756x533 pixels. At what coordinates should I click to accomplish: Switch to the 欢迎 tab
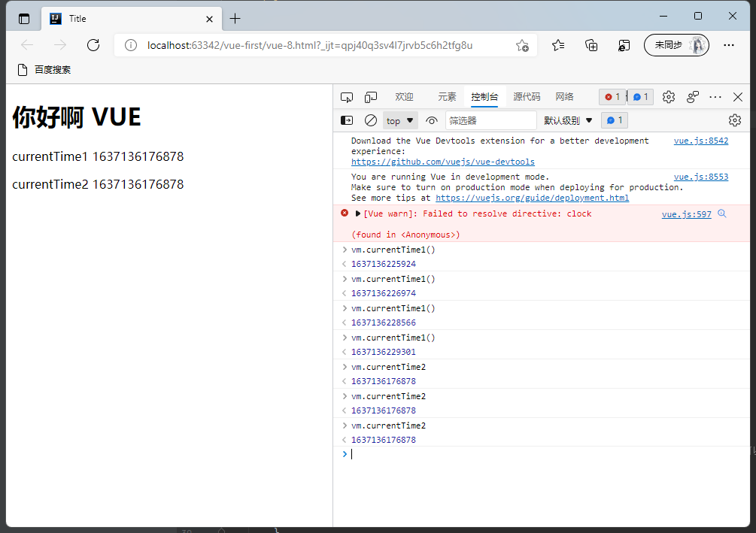[404, 97]
